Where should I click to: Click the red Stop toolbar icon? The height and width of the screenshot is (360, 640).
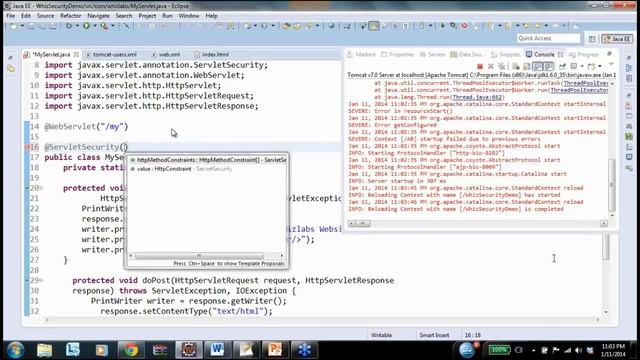tap(464, 26)
